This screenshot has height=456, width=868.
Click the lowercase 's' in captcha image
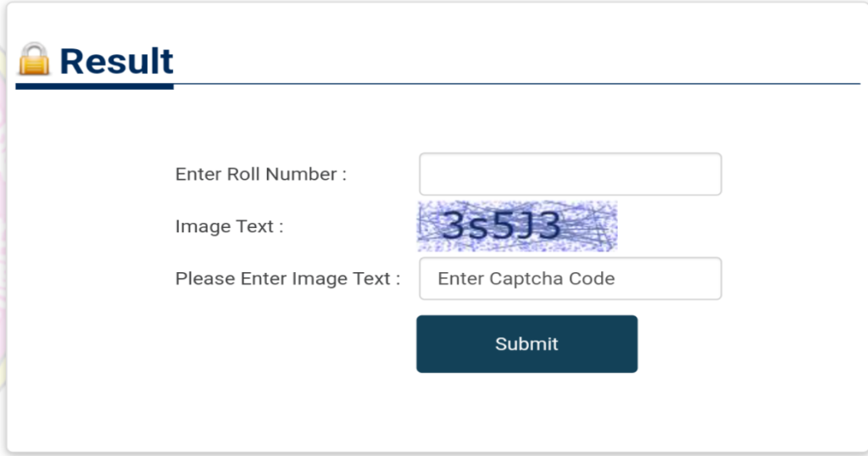[480, 230]
